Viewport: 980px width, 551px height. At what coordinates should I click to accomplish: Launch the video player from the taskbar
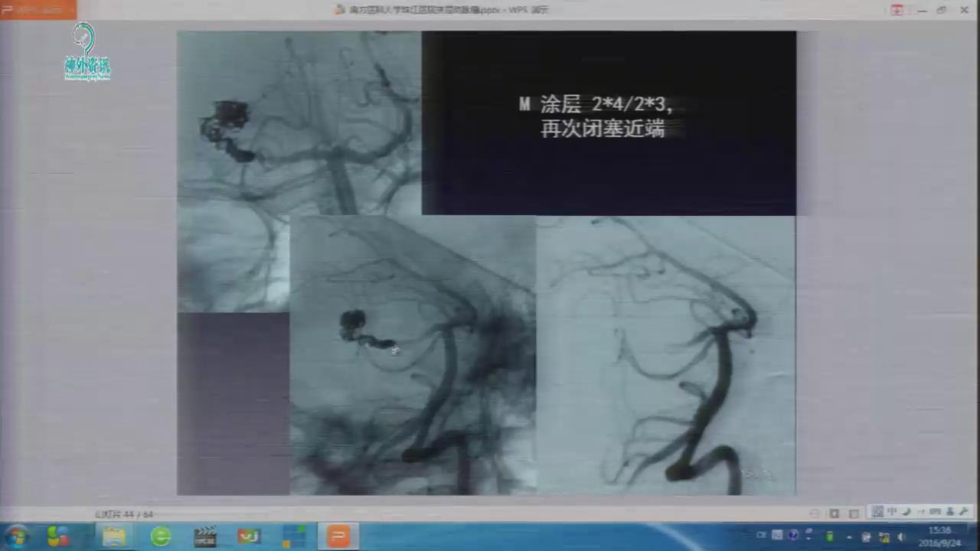[x=205, y=536]
